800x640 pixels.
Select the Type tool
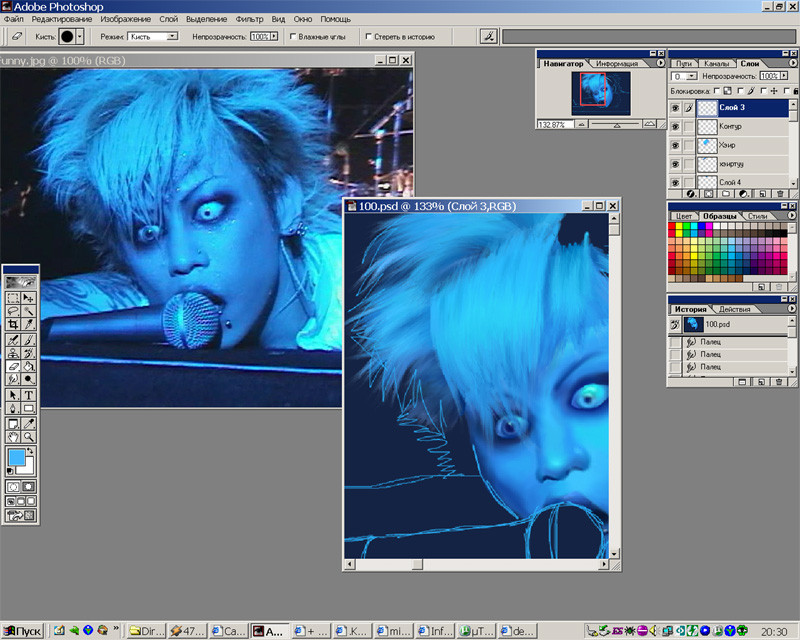29,395
